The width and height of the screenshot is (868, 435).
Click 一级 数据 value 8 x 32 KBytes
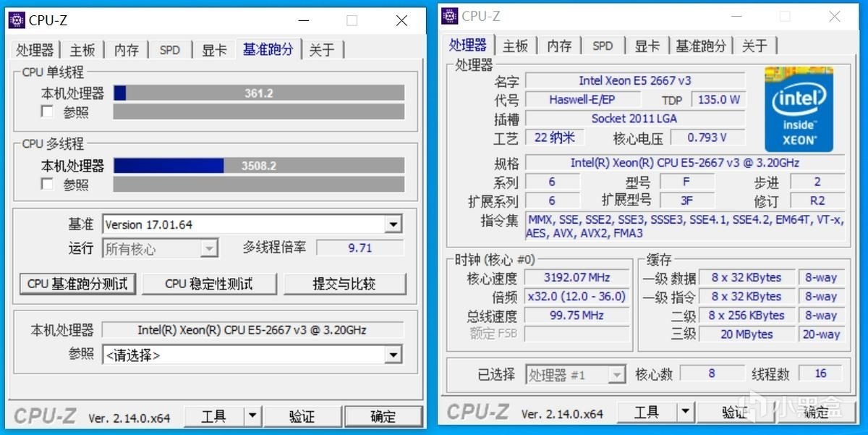pyautogui.click(x=746, y=277)
